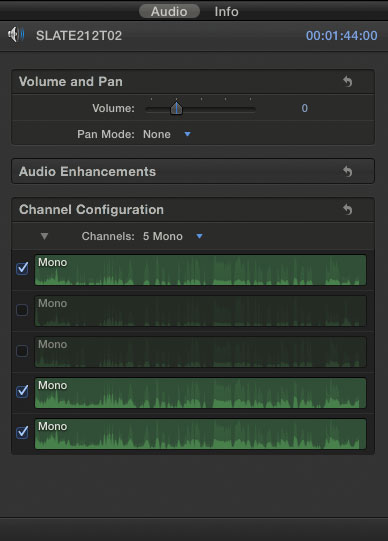
Task: Reset the Channel Configuration section
Action: (x=348, y=209)
